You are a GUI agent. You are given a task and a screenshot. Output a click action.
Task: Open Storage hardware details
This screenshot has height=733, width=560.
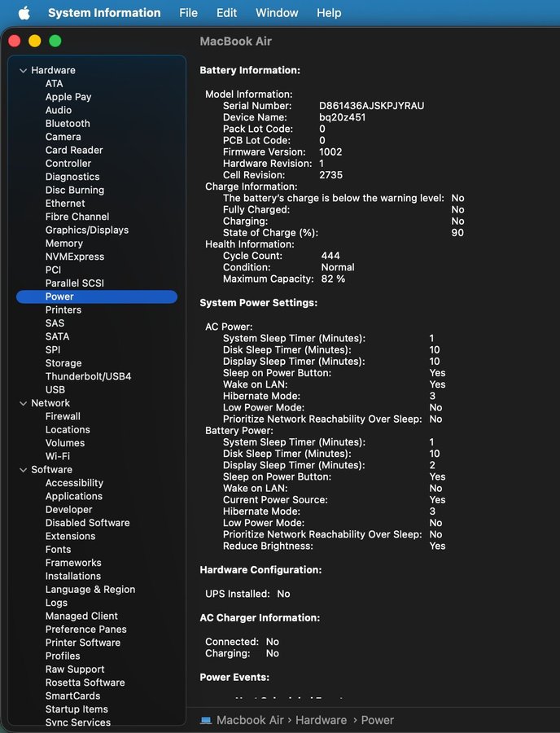[x=63, y=363]
